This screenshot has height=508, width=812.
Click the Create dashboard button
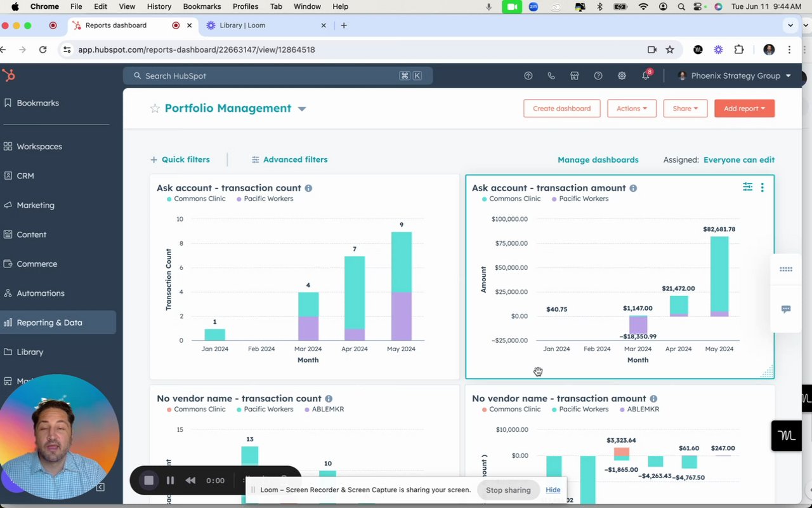pyautogui.click(x=561, y=109)
